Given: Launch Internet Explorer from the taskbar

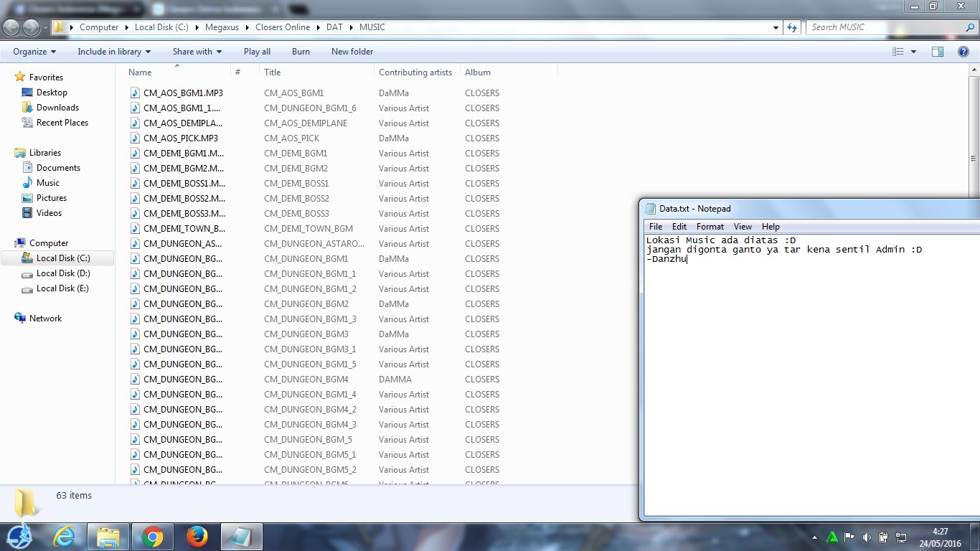Looking at the screenshot, I should (65, 537).
